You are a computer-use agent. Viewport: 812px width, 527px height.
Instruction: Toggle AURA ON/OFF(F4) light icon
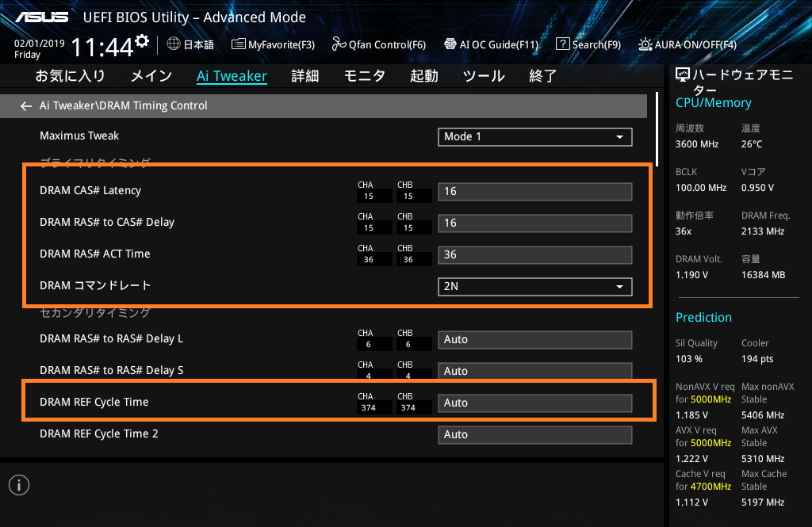645,44
